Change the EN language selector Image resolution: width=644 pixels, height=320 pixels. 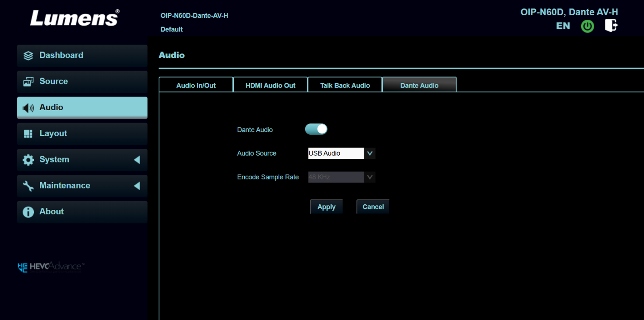click(563, 26)
